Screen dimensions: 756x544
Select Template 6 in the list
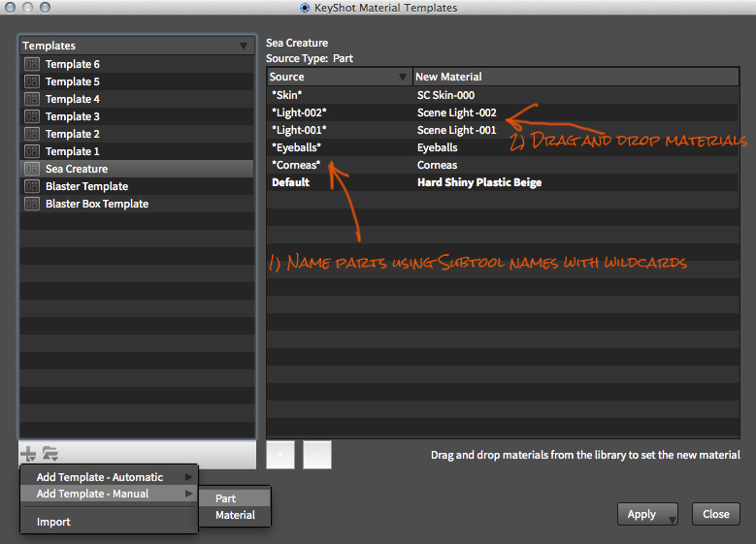tap(73, 64)
